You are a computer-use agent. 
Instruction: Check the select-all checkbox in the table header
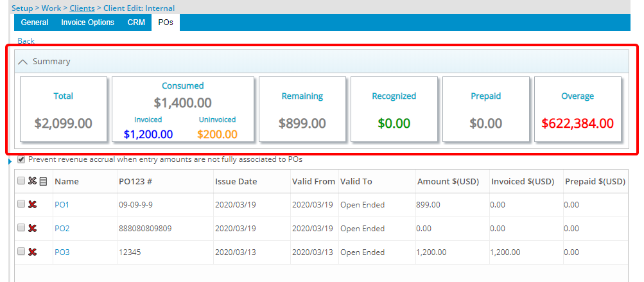coord(21,181)
